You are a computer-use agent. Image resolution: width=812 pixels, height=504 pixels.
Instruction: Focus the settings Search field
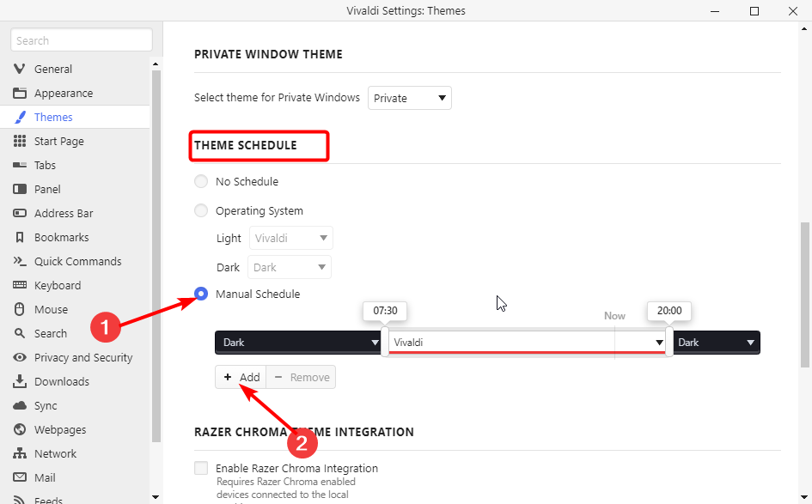click(82, 40)
